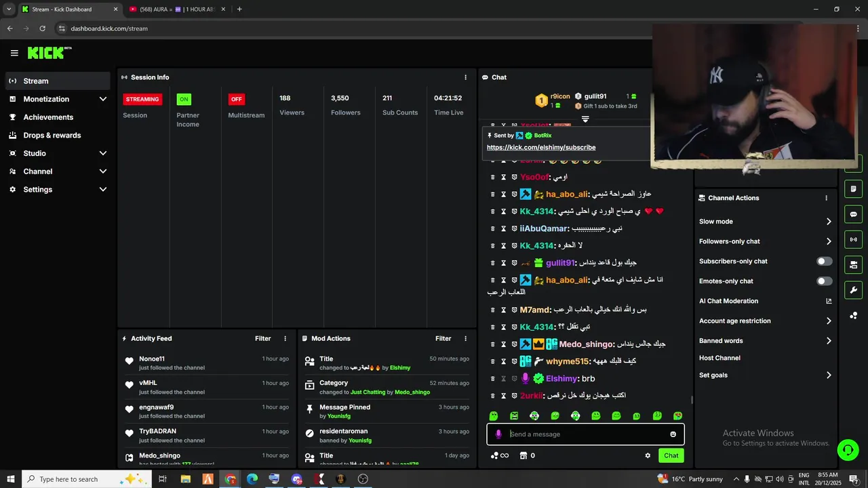Toggle Emotes-only chat switch
The image size is (868, 488).
pyautogui.click(x=824, y=281)
